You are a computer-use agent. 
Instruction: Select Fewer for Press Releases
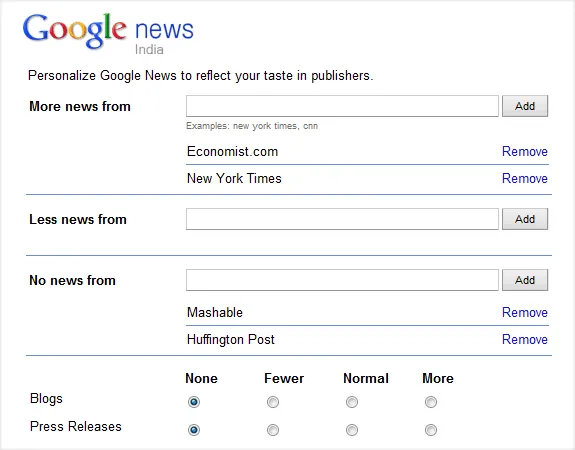pos(273,429)
